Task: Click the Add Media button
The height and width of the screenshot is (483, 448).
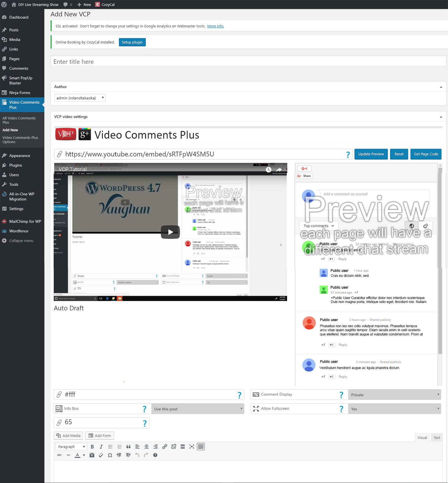Action: point(68,436)
